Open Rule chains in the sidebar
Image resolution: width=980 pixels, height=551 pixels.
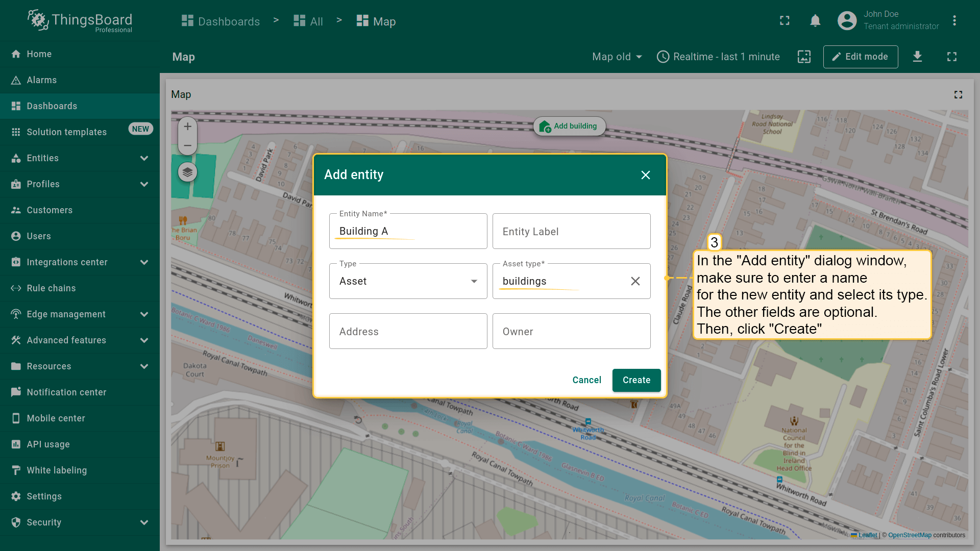tap(51, 288)
